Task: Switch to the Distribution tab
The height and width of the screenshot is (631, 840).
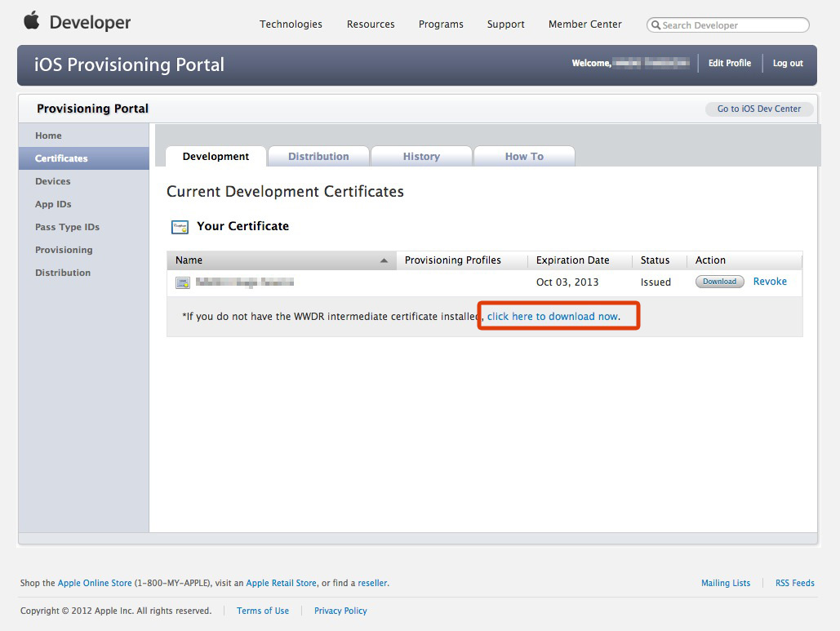Action: [x=318, y=157]
